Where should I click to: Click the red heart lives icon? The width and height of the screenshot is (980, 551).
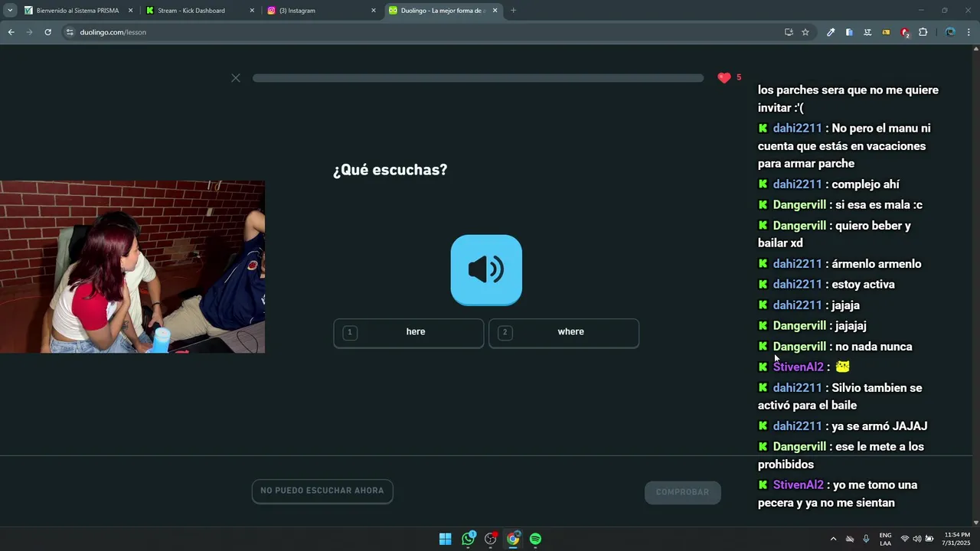pos(724,77)
